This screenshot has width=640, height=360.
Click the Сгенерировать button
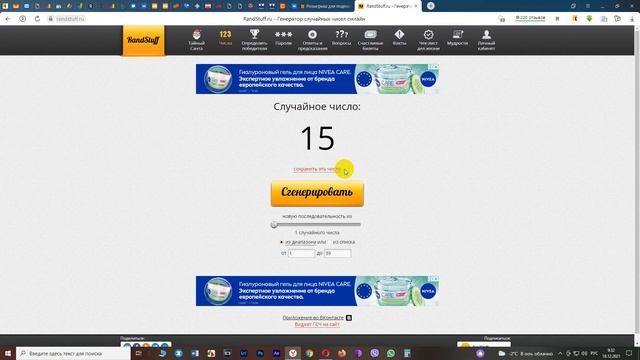(317, 193)
